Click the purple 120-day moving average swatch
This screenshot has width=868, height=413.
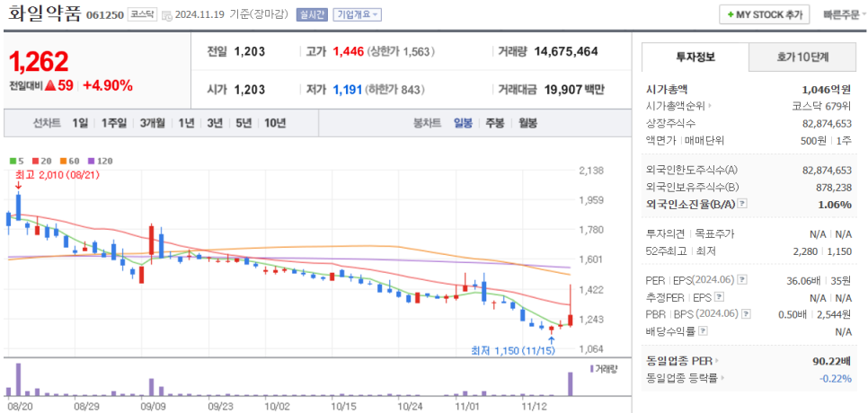pos(92,161)
